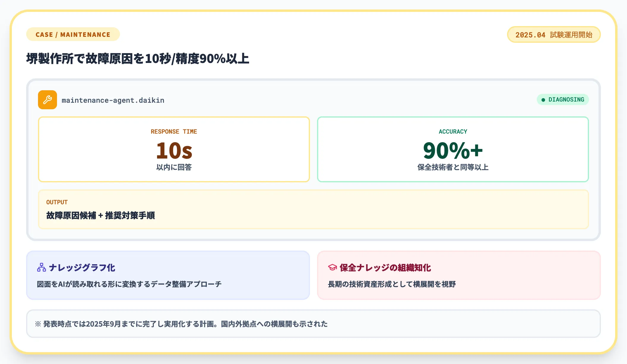Click the green status dot next to DIAGNOSING

click(543, 100)
